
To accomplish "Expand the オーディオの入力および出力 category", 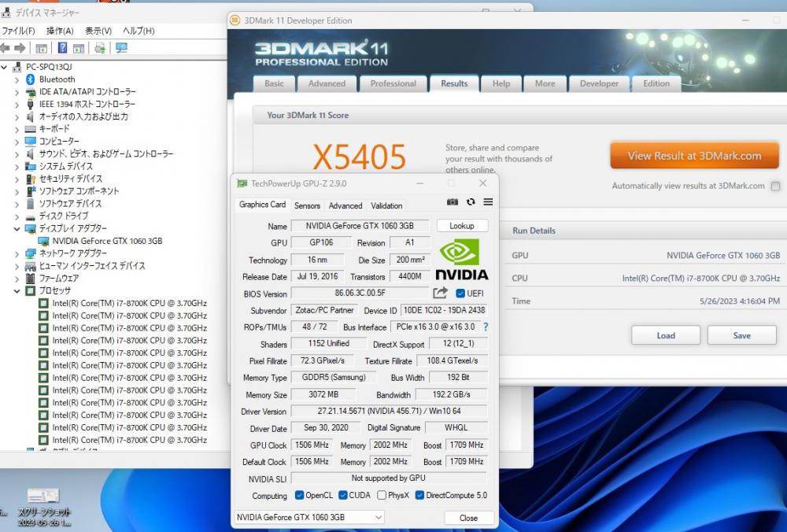I will (17, 116).
